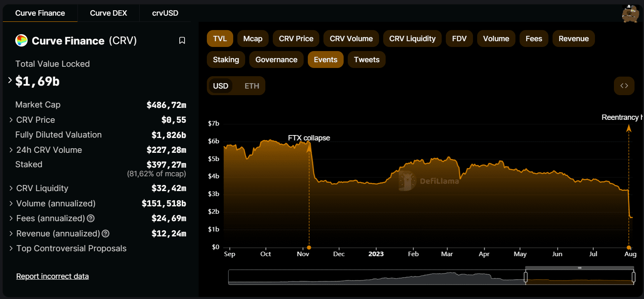The height and width of the screenshot is (299, 644).
Task: Toggle the CRV Price chart metric
Action: pos(296,39)
